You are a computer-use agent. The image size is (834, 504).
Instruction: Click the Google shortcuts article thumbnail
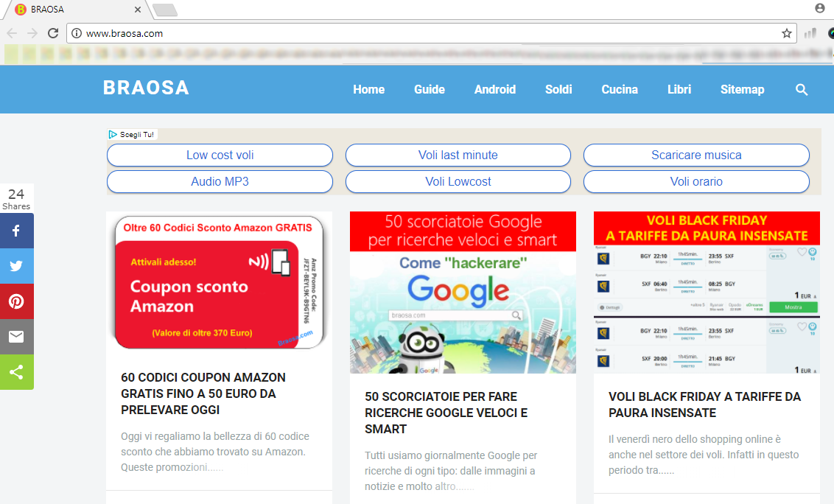tap(463, 293)
